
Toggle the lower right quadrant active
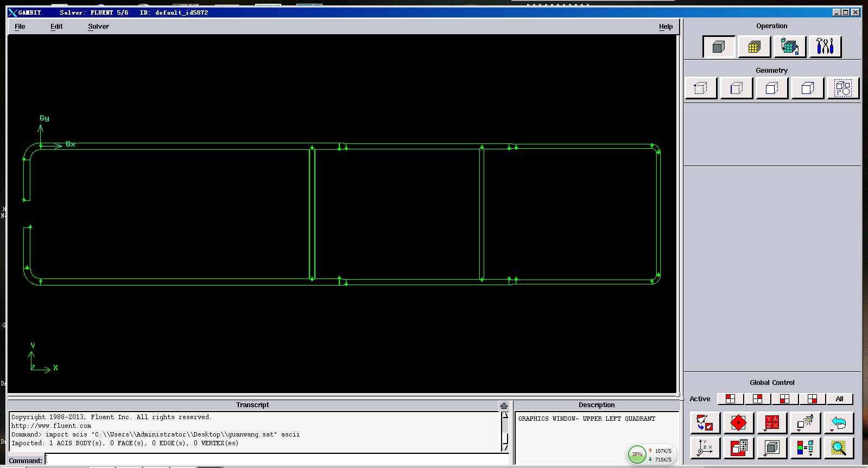pos(812,399)
